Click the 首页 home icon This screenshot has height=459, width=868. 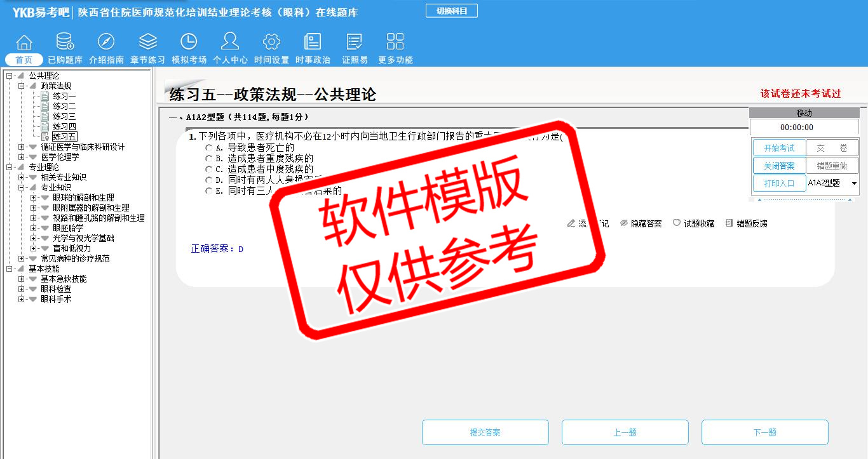coord(24,43)
